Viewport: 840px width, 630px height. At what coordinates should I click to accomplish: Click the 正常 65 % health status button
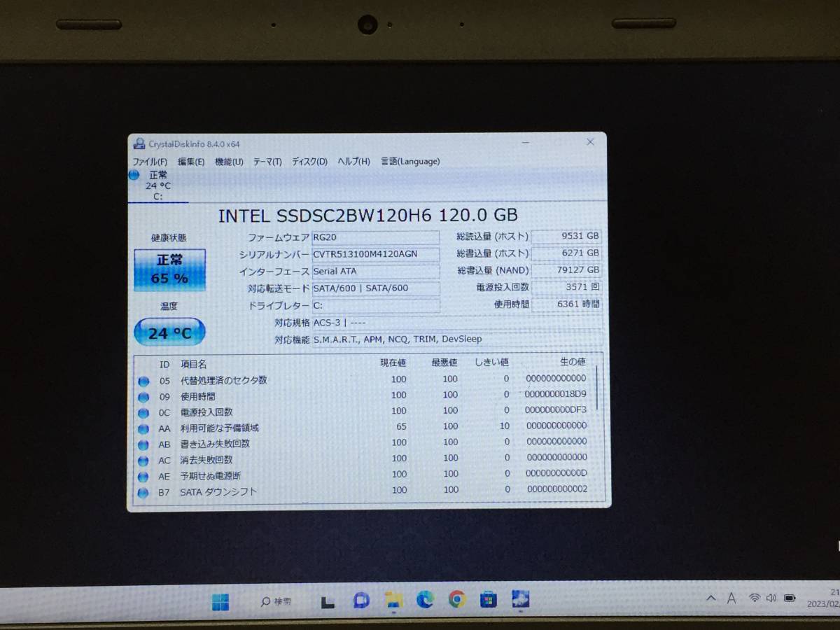pos(170,269)
